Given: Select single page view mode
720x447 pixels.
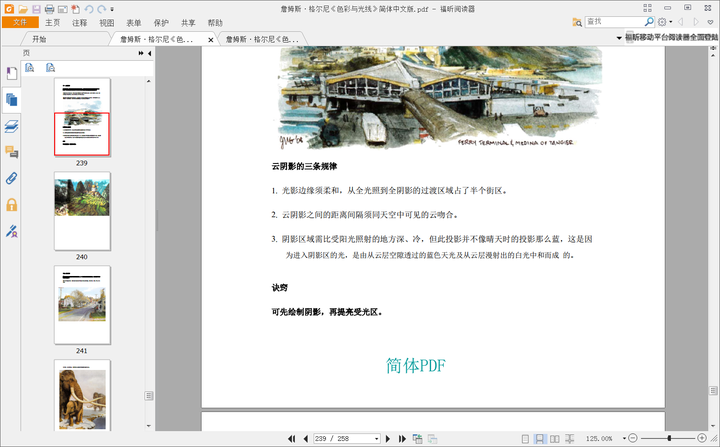Looking at the screenshot, I should pyautogui.click(x=525, y=439).
